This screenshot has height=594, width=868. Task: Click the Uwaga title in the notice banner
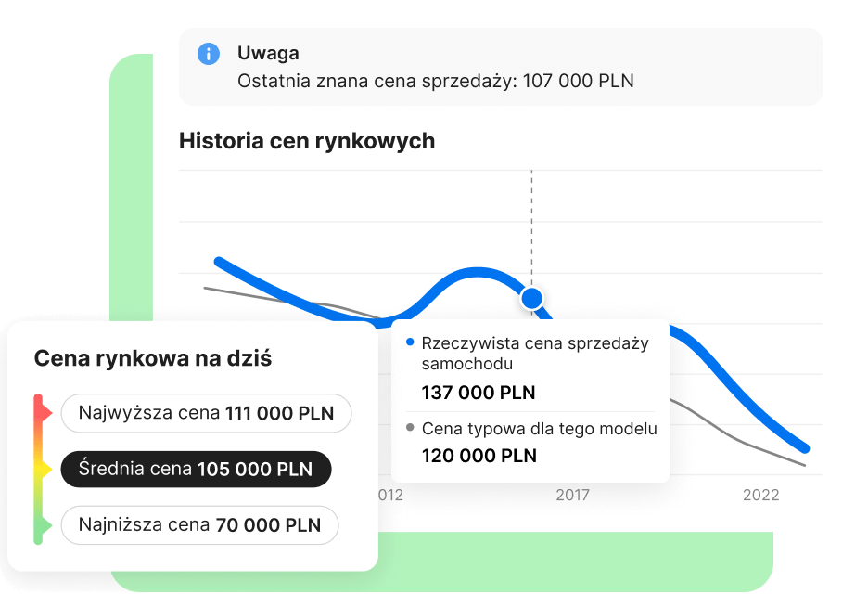pos(268,54)
